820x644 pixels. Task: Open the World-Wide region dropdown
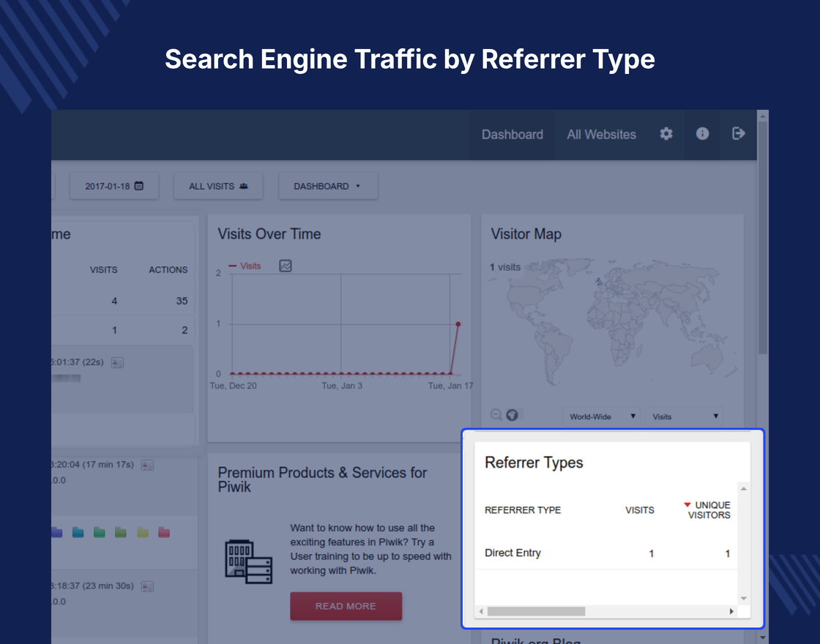(x=602, y=416)
